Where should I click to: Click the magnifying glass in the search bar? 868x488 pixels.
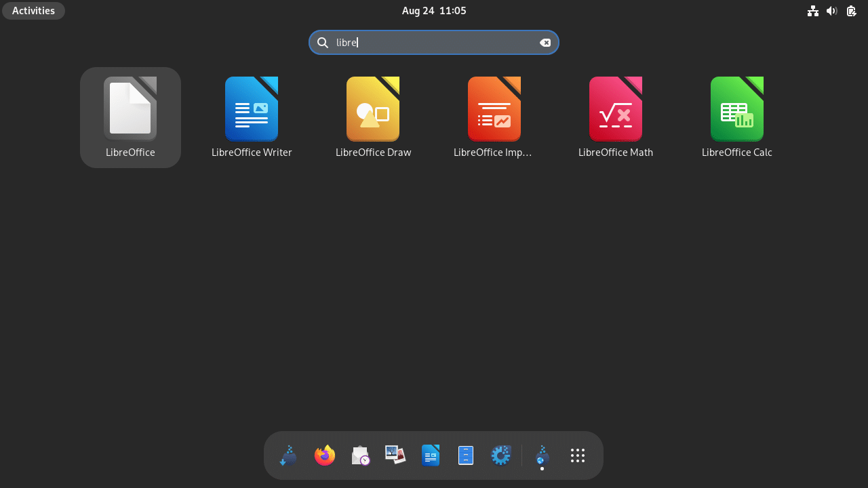(x=322, y=42)
